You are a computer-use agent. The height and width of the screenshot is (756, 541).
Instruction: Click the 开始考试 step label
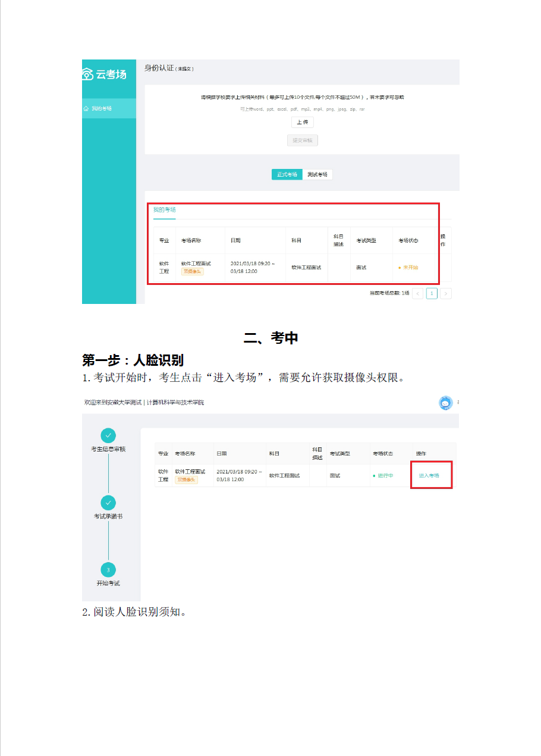click(108, 584)
